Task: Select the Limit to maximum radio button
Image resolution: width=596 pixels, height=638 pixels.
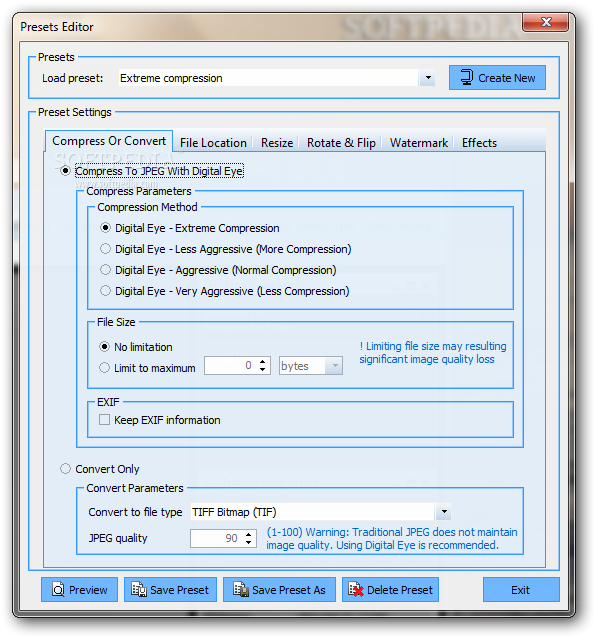Action: point(105,368)
